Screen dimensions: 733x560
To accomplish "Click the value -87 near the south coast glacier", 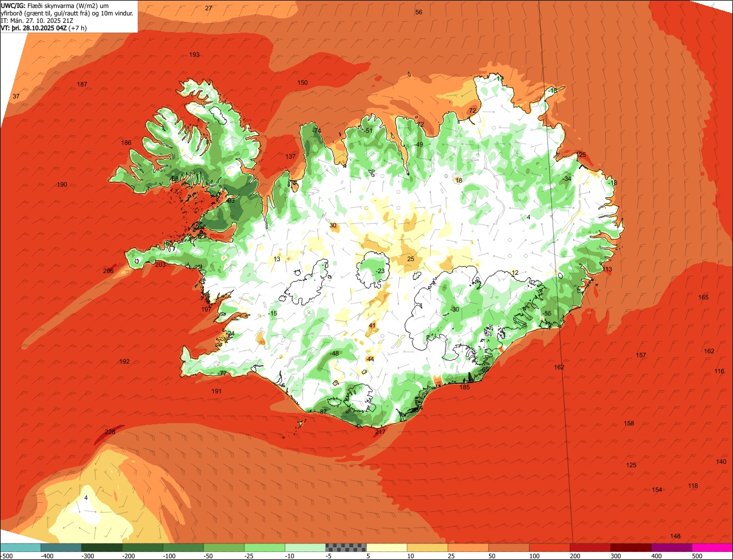I will (x=322, y=412).
